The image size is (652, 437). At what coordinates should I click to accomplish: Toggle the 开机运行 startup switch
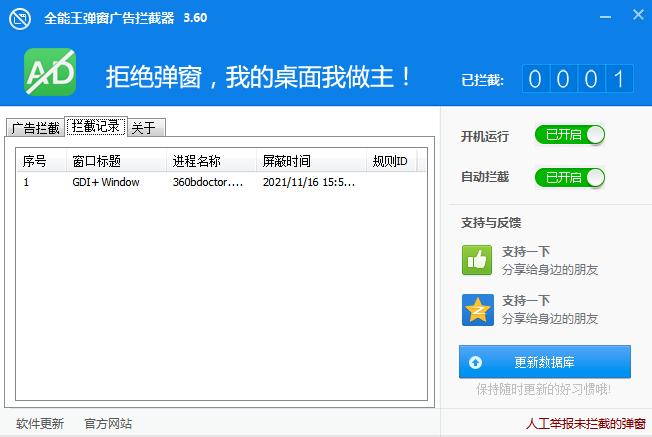coord(570,136)
